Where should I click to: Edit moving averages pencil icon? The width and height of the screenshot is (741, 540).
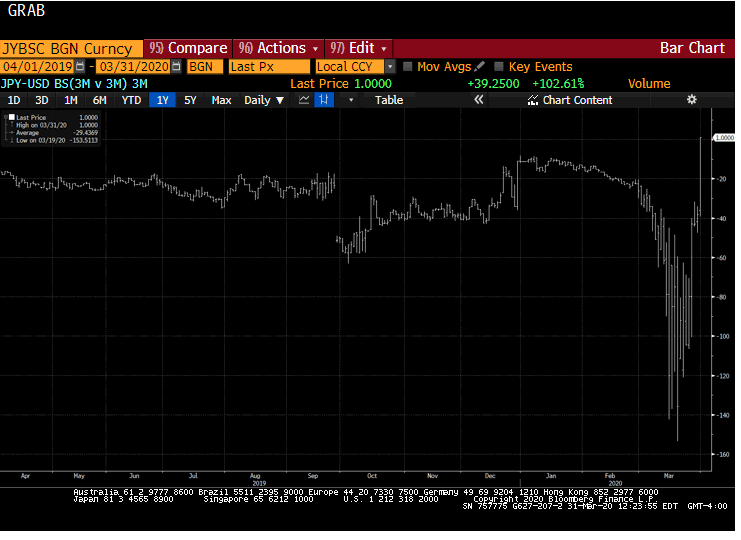click(x=480, y=66)
